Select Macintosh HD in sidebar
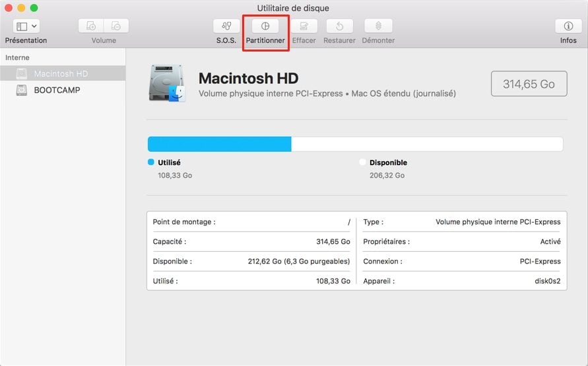 point(63,73)
